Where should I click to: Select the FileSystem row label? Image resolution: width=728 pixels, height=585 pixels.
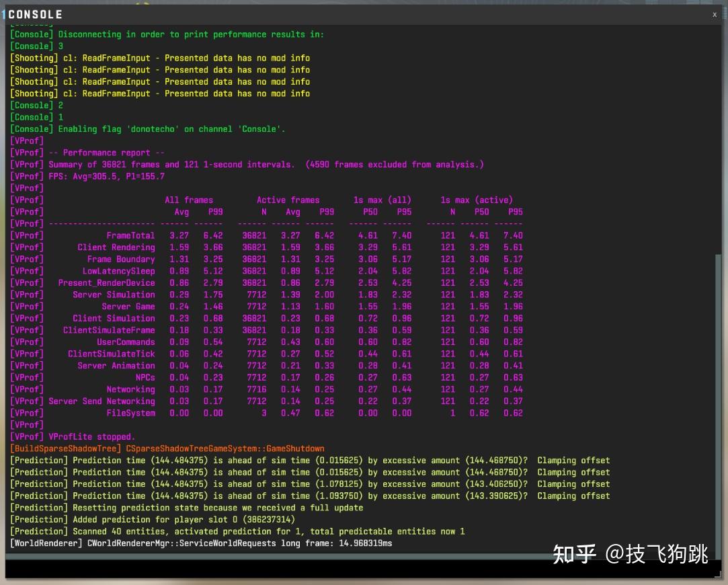pos(130,414)
